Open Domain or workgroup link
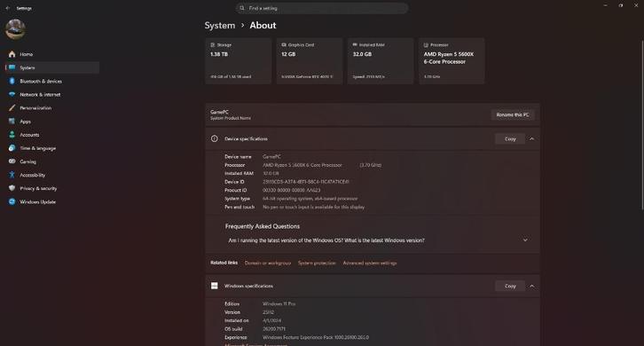Viewport: 644px width, 346px height. [268, 263]
